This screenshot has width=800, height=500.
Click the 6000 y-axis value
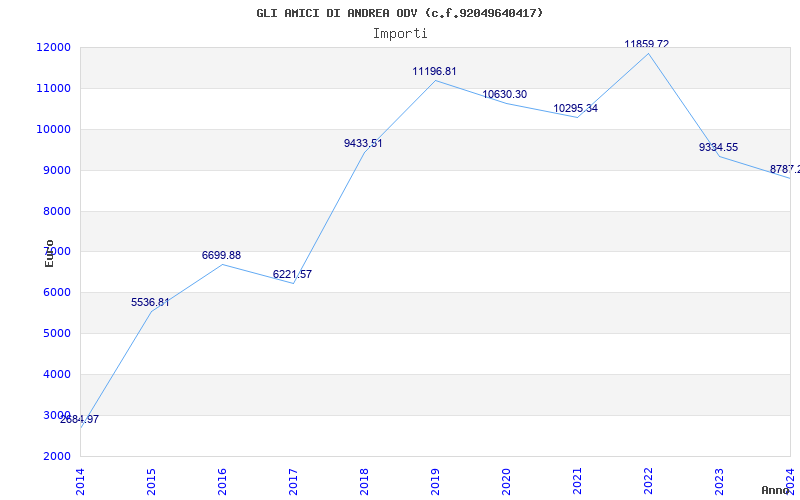56,292
